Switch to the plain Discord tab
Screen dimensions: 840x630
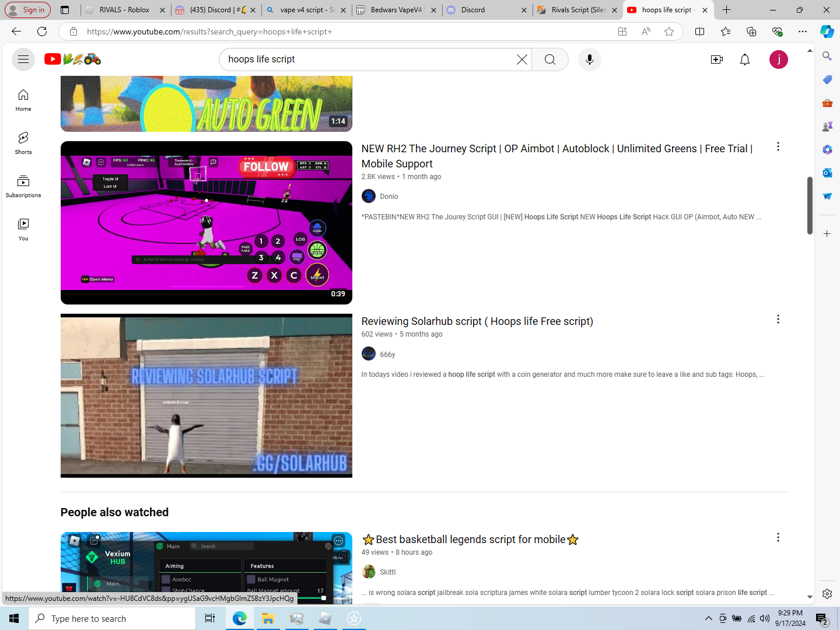[487, 10]
